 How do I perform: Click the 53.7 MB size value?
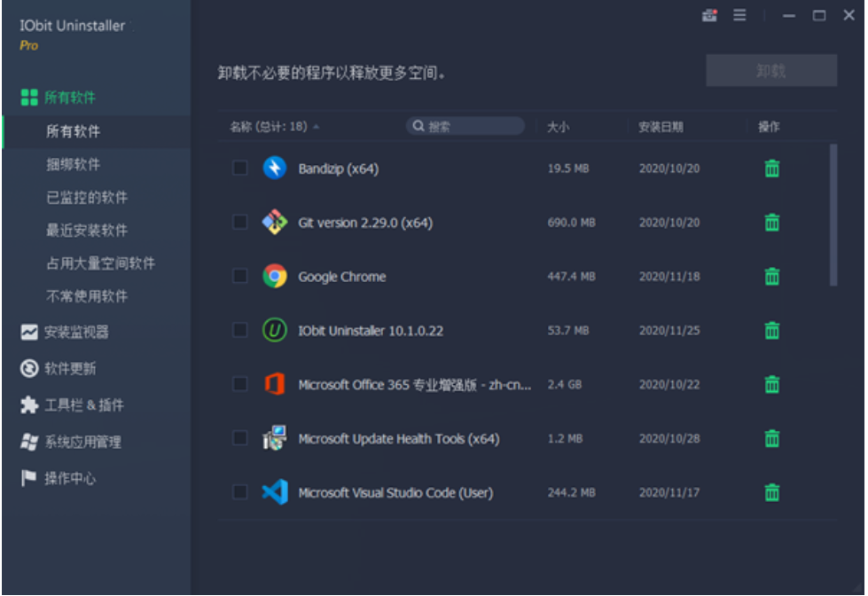pos(568,331)
